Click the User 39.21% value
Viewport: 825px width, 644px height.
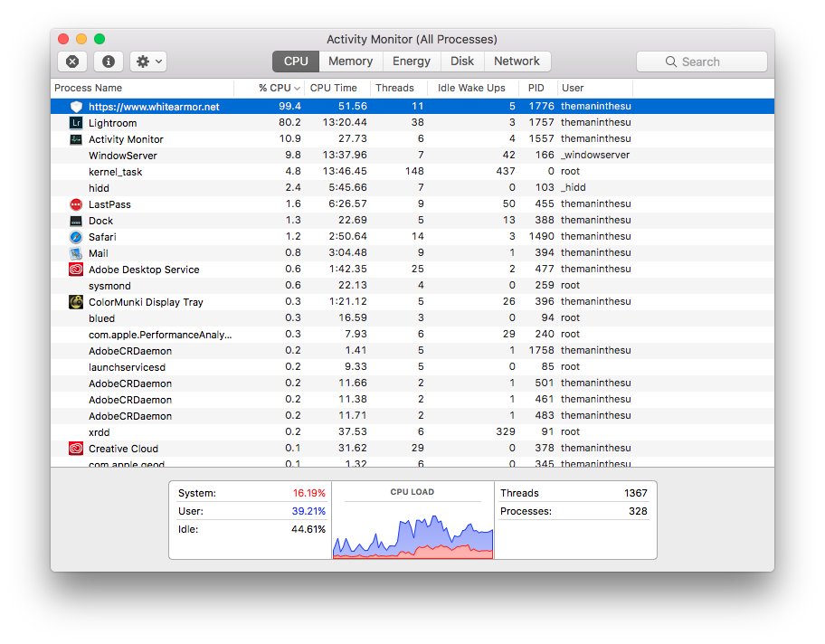[308, 511]
